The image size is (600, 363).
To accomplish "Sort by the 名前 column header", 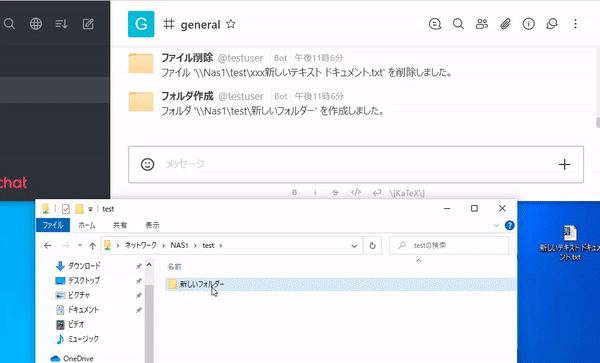I will (174, 267).
